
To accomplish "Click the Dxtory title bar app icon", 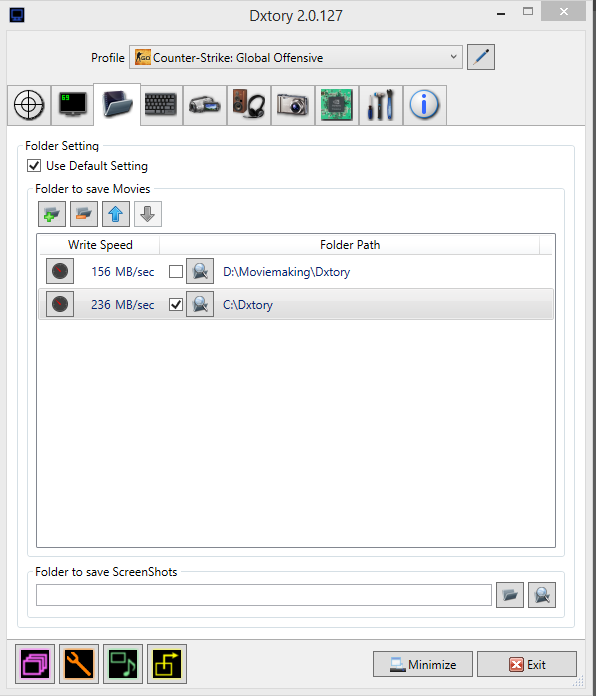I will (x=17, y=15).
